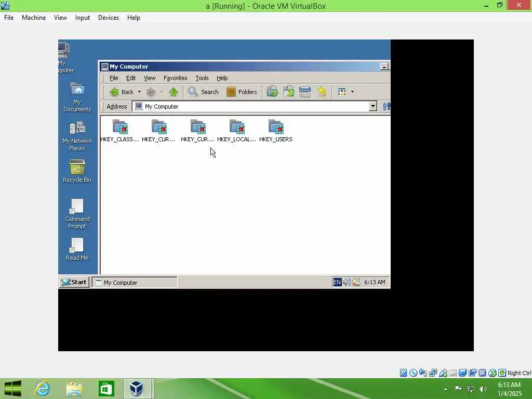The image size is (532, 399).
Task: Click guest clock 6:13 AM
Action: click(x=375, y=282)
